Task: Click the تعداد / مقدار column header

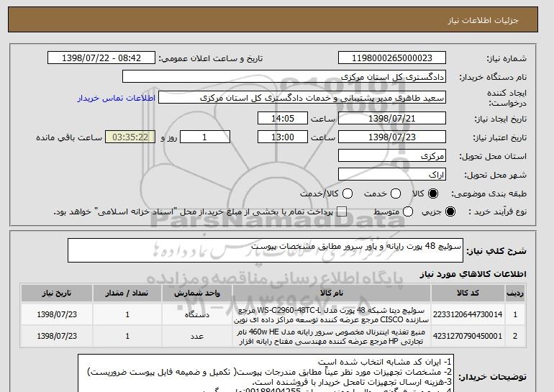Action: click(127, 293)
